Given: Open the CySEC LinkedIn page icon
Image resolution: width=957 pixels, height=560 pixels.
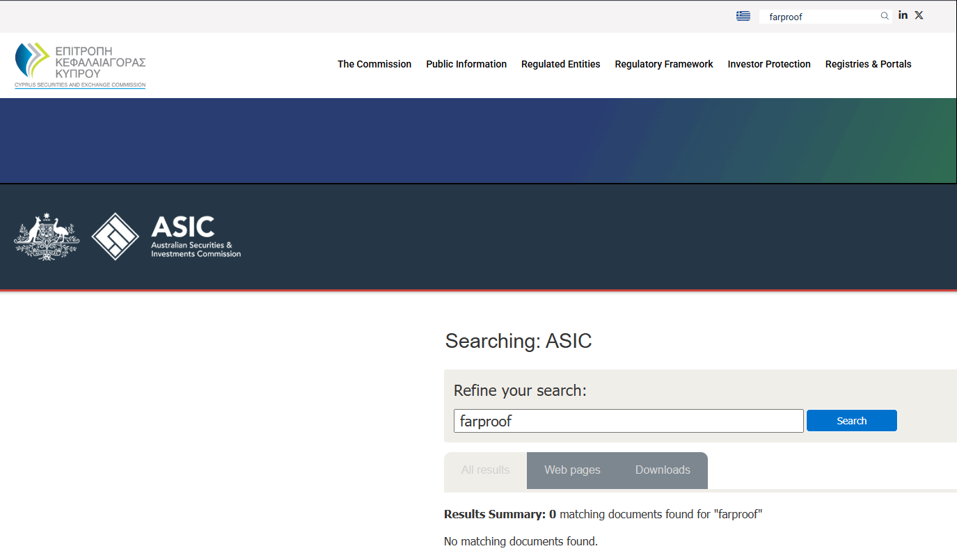Looking at the screenshot, I should point(903,15).
